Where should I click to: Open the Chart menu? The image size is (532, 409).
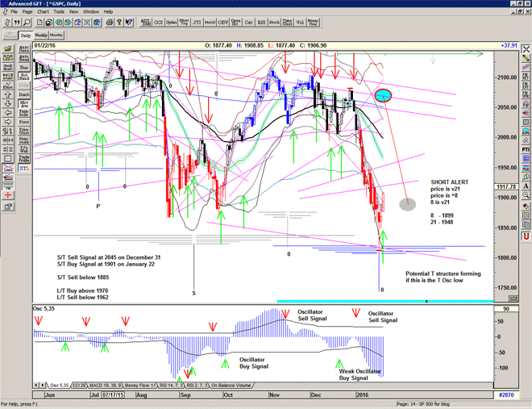(43, 12)
